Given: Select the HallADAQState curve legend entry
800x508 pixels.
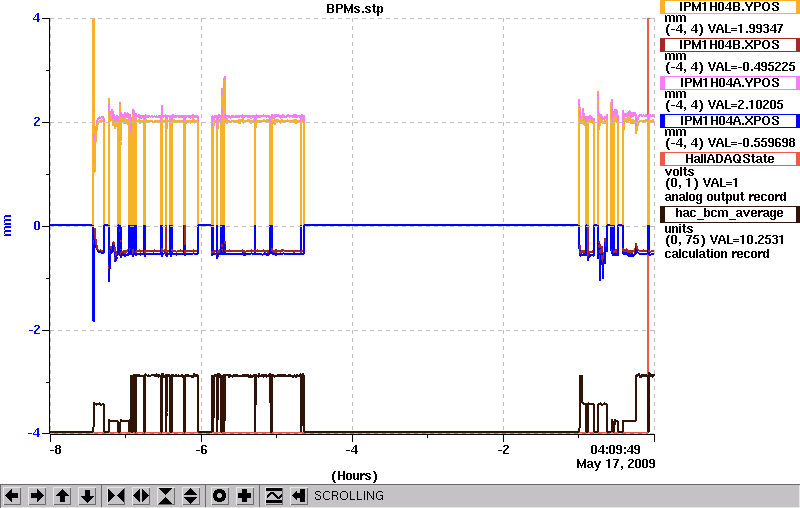Looking at the screenshot, I should 730,159.
